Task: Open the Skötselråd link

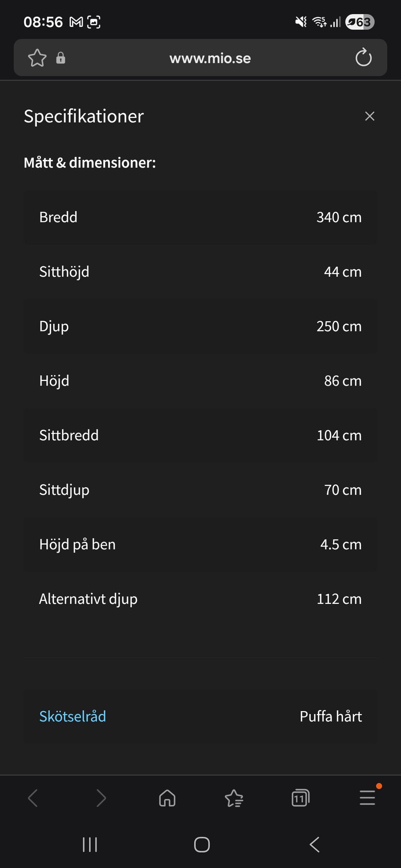Action: [x=73, y=716]
